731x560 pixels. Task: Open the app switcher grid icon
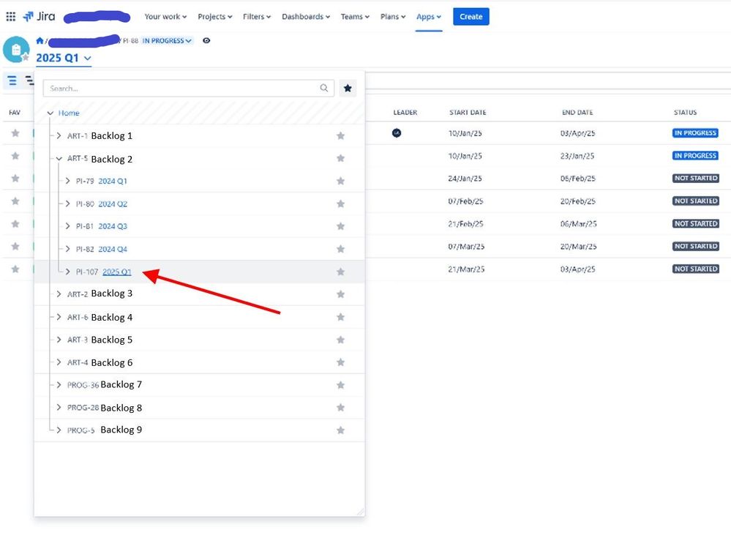(11, 17)
